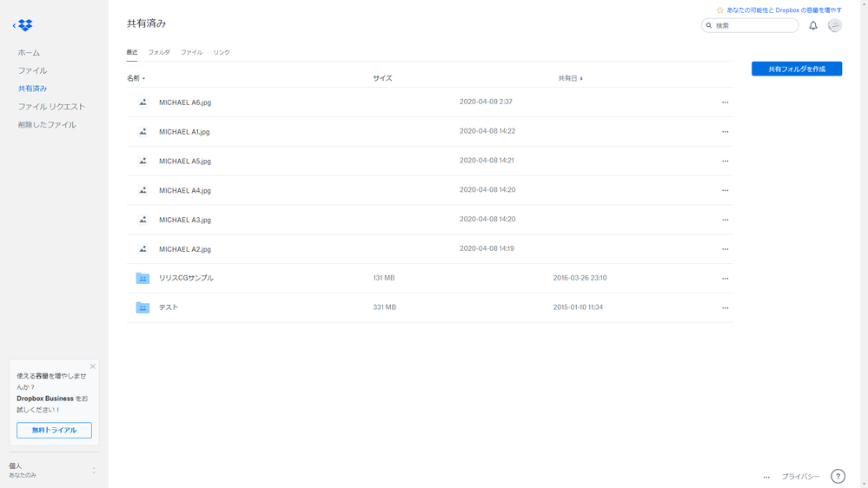Screen dimensions: 868x488
Task: Click into the 検索 search field
Action: (x=750, y=25)
